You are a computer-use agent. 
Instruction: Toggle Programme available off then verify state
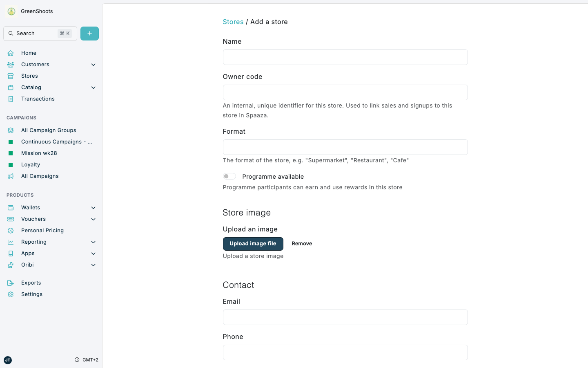pos(229,176)
